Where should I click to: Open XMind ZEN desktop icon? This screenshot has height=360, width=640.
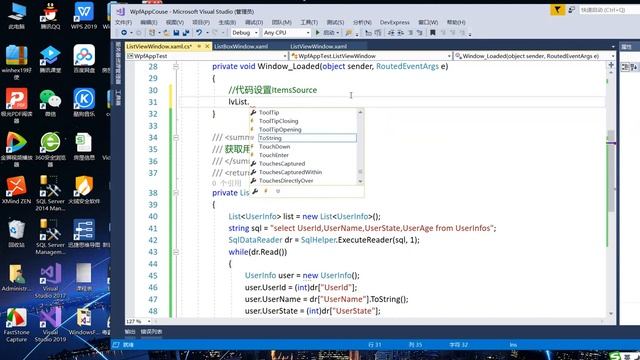[16, 190]
